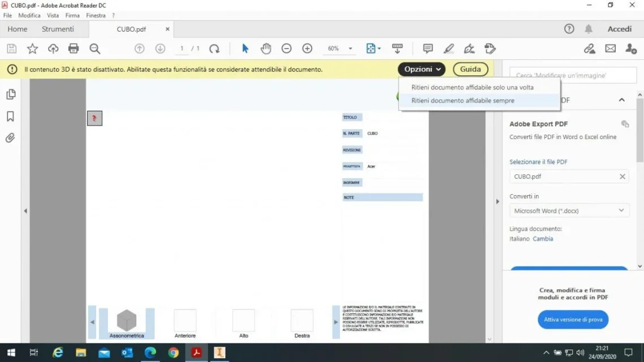
Task: Click the Cambia language link
Action: pos(543,238)
